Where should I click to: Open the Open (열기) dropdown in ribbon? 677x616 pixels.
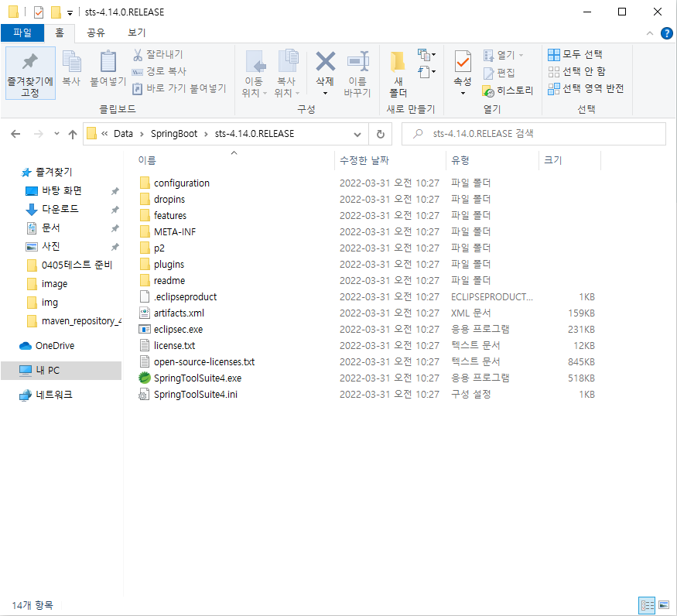point(521,55)
